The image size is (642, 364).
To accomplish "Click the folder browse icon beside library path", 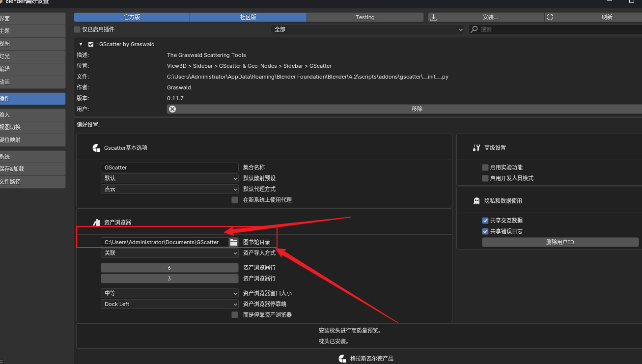I will 234,242.
